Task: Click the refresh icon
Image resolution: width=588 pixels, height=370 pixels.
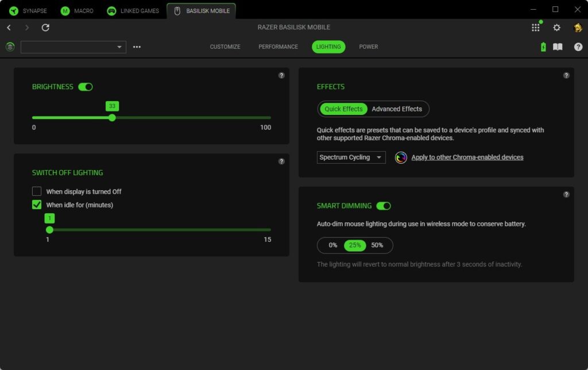Action: click(x=45, y=28)
